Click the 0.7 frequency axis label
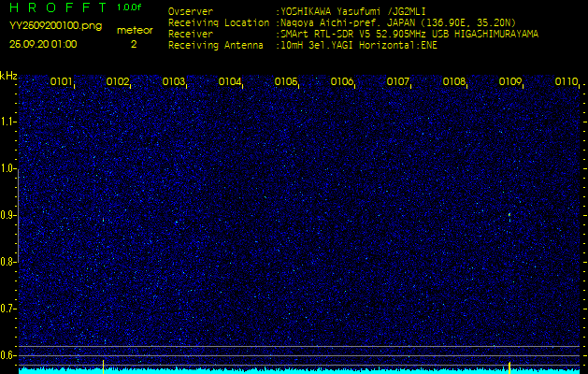This screenshot has width=588, height=374. point(8,308)
